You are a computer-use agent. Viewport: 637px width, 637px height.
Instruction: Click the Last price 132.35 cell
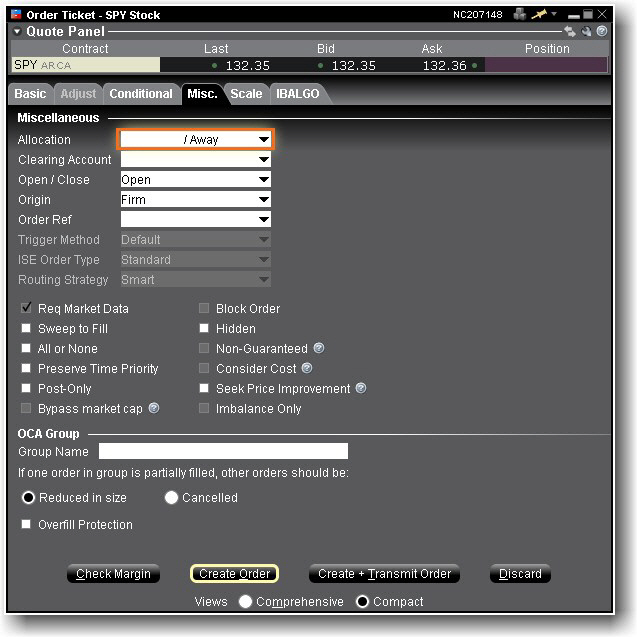coord(216,65)
